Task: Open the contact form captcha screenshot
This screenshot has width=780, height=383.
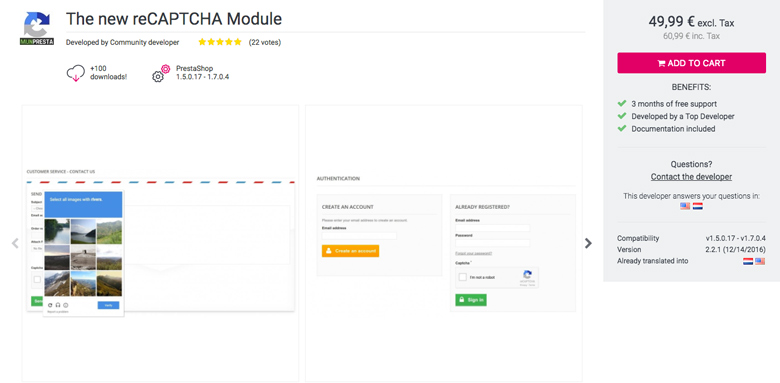Action: 160,243
